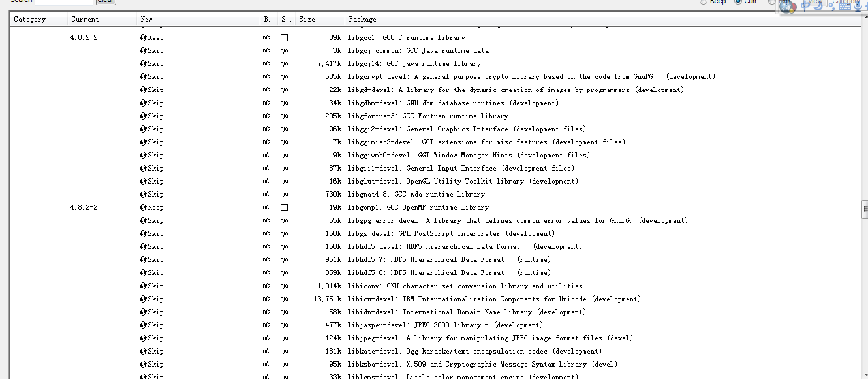The width and height of the screenshot is (868, 379).
Task: Click the New column header
Action: [199, 20]
